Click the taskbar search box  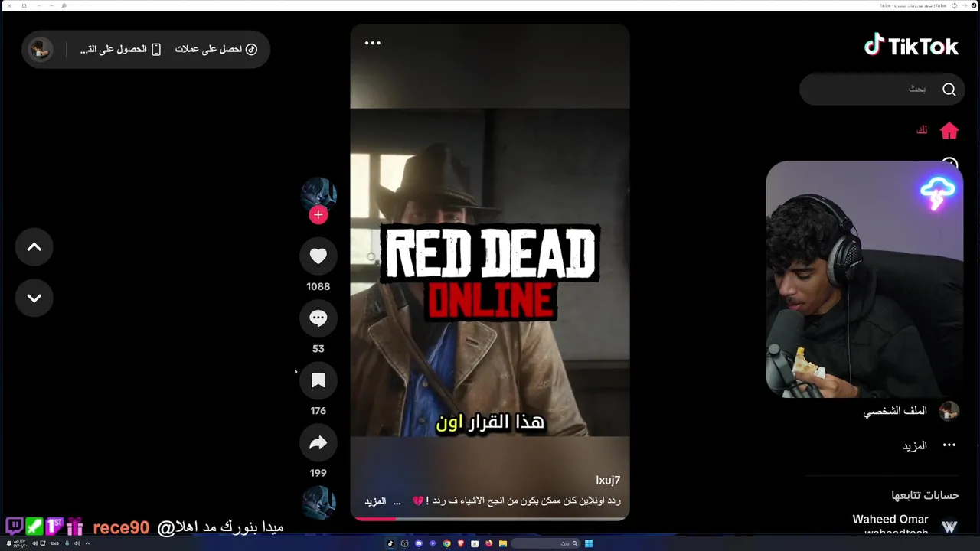(x=546, y=543)
